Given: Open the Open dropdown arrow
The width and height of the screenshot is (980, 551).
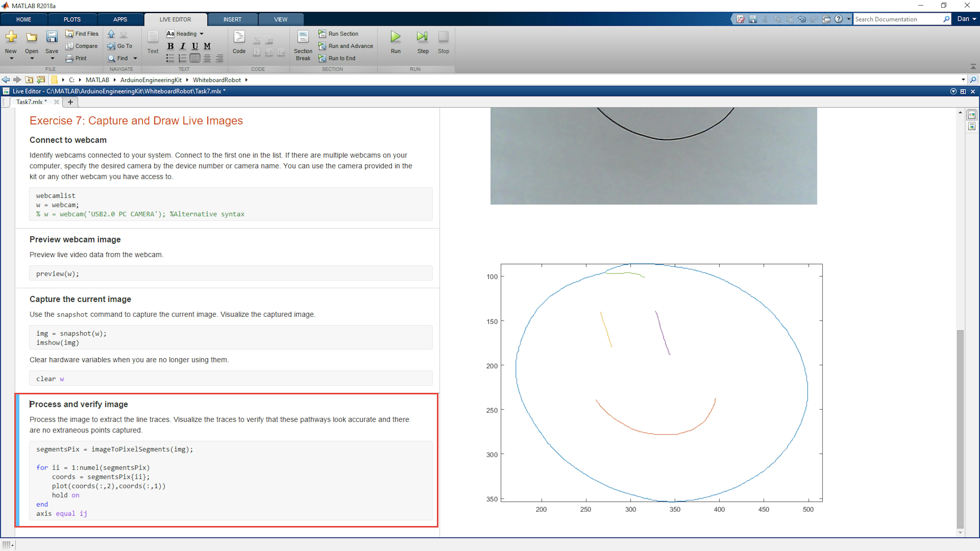Looking at the screenshot, I should tap(32, 59).
